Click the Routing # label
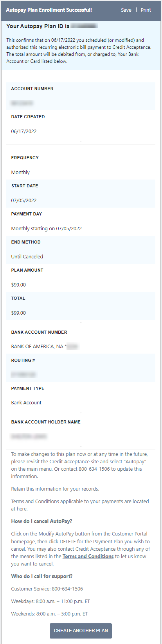Viewport: 162px width, 644px height. point(23,360)
